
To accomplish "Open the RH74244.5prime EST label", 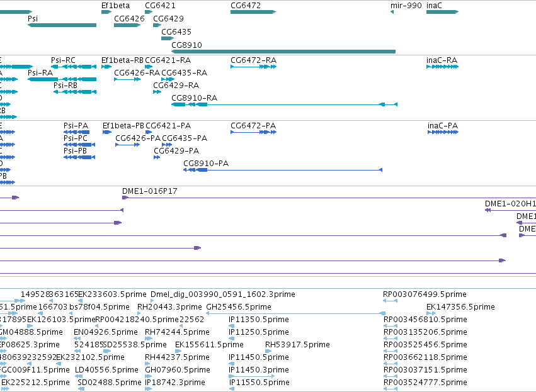I will click(177, 332).
